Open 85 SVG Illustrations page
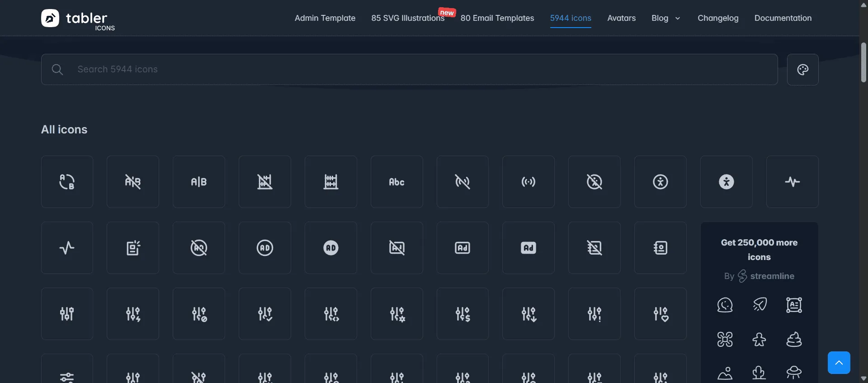 pyautogui.click(x=408, y=18)
